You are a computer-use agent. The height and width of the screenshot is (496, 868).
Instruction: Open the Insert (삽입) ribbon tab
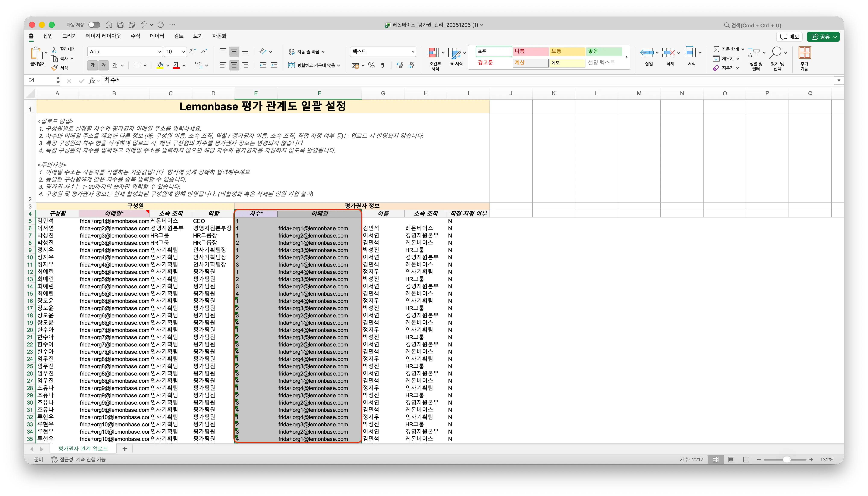(x=48, y=36)
